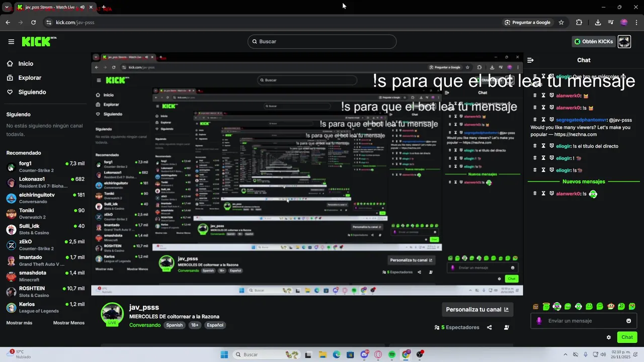Screen dimensions: 644x362
Task: Open the Windows Start menu
Action: coord(224,354)
